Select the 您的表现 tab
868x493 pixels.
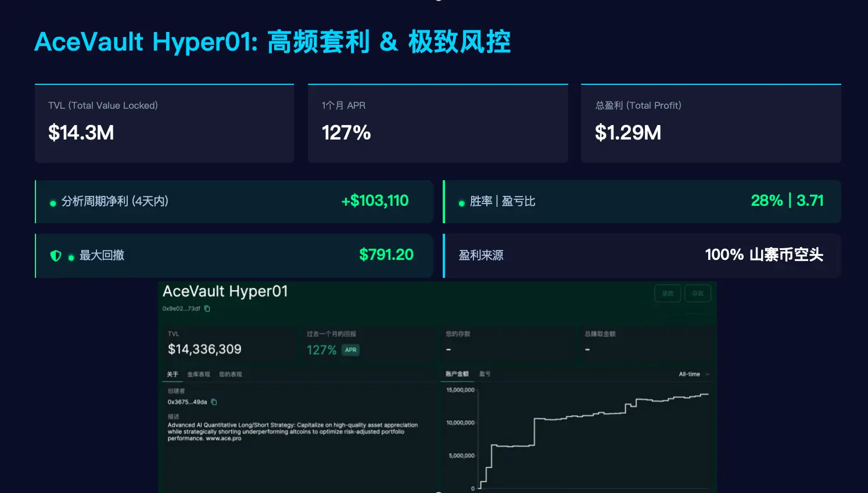pyautogui.click(x=230, y=374)
